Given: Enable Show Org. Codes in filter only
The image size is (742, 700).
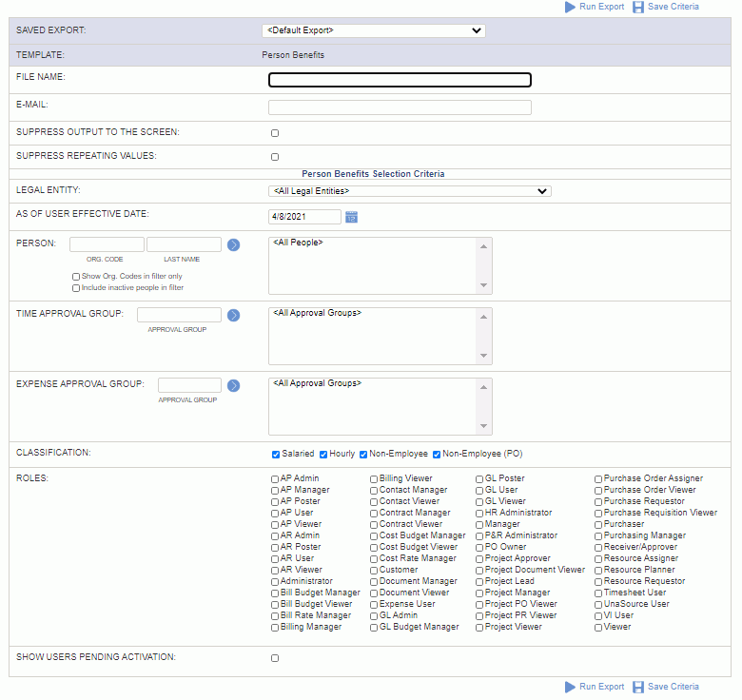Looking at the screenshot, I should tap(76, 277).
